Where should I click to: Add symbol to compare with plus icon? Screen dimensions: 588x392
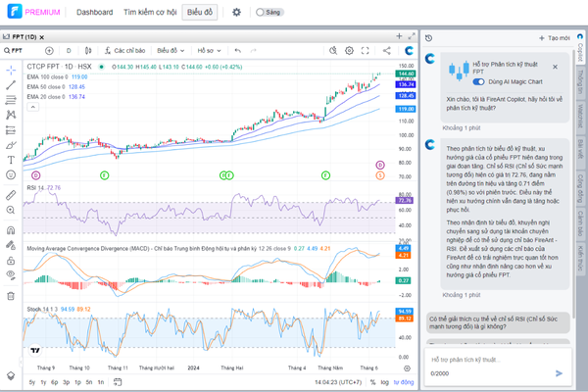point(49,51)
